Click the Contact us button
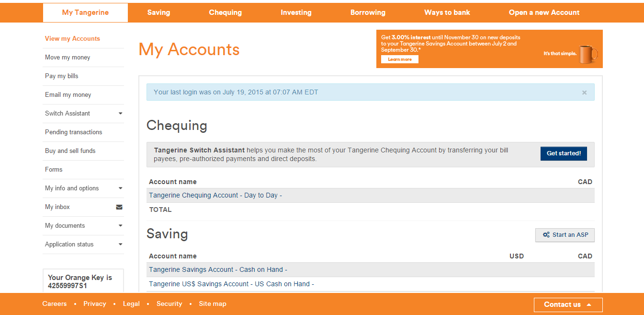This screenshot has width=644, height=315. [x=568, y=305]
